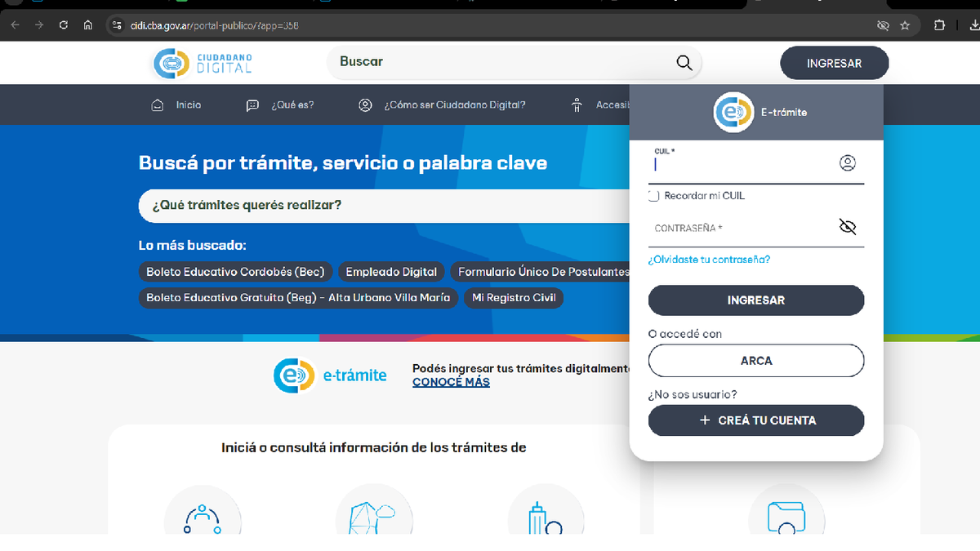This screenshot has width=980, height=551.
Task: Click the user profile icon in CUIL field
Action: [x=847, y=163]
